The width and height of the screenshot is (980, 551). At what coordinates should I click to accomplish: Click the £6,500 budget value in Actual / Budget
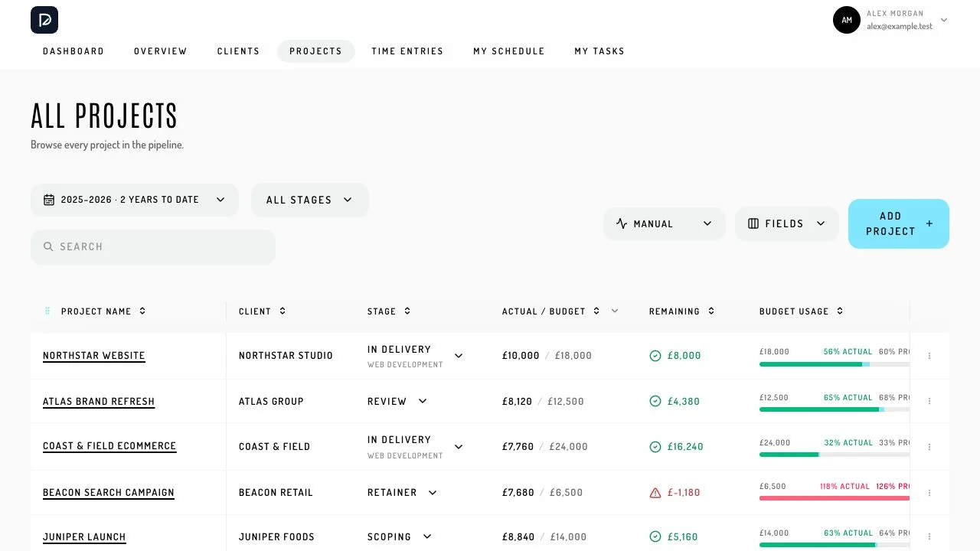(x=566, y=493)
